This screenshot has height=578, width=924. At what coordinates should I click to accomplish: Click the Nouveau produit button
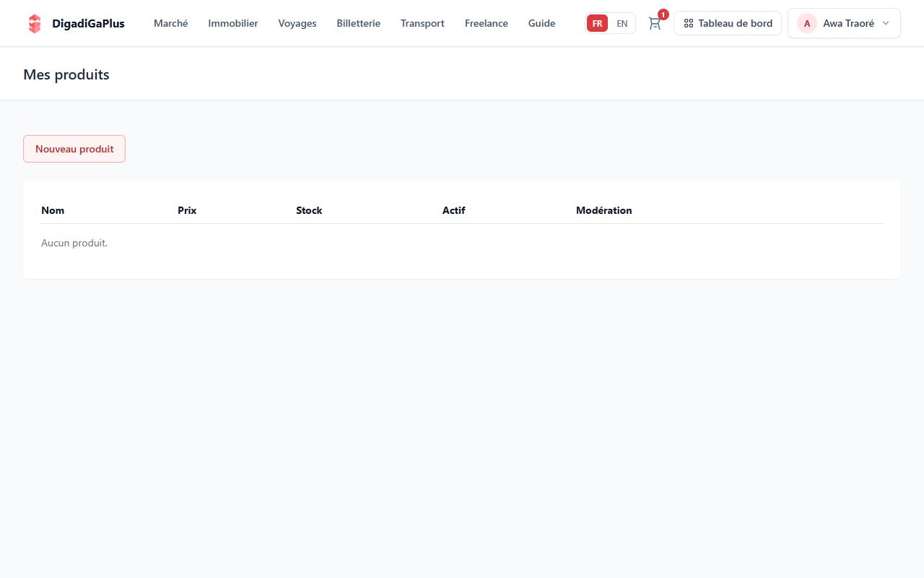74,149
